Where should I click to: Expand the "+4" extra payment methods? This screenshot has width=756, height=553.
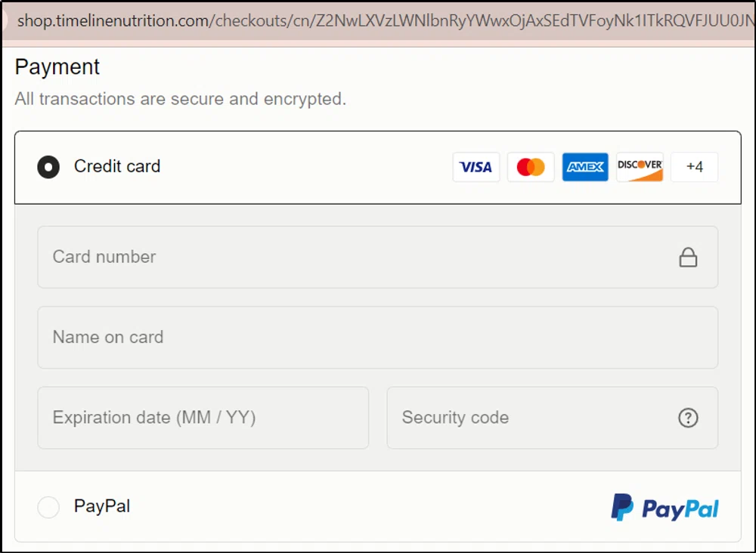pos(693,167)
